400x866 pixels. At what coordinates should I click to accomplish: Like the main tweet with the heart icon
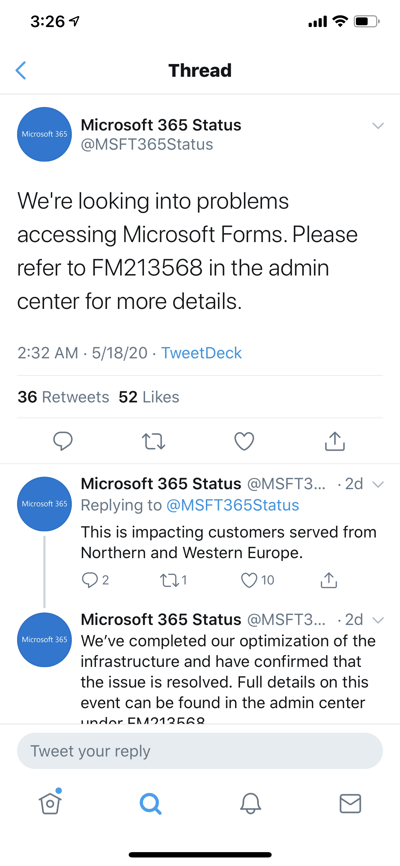click(x=244, y=441)
